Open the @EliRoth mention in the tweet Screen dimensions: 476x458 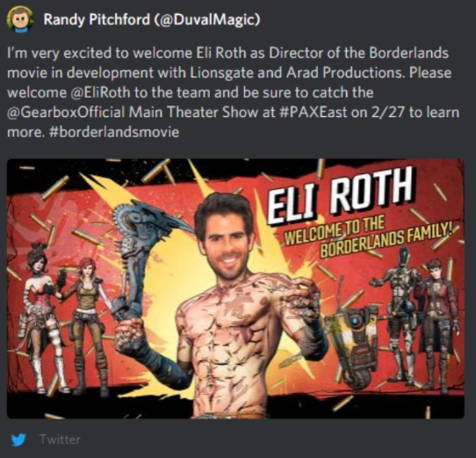tap(100, 92)
